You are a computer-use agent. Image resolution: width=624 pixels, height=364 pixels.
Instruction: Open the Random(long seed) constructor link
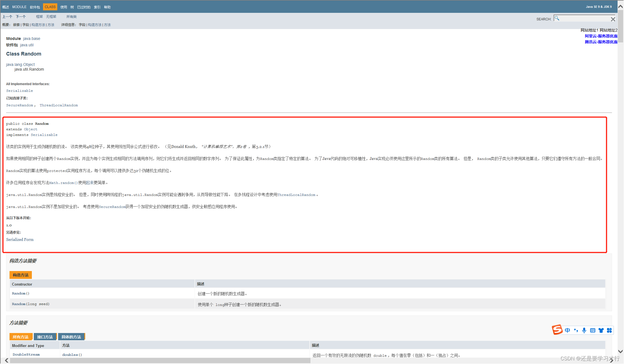tap(31, 304)
